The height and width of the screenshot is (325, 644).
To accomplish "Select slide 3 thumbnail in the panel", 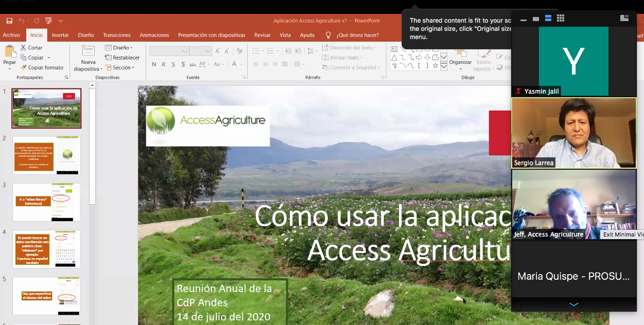I will (46, 202).
